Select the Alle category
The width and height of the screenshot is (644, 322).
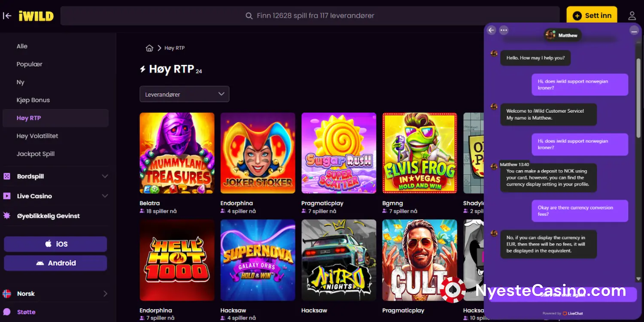tap(22, 46)
